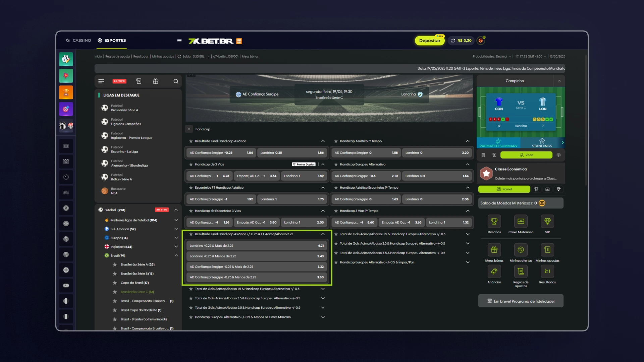644x362 pixels.
Task: Favorite the Handicap de 3 Vias market
Action: point(191,165)
